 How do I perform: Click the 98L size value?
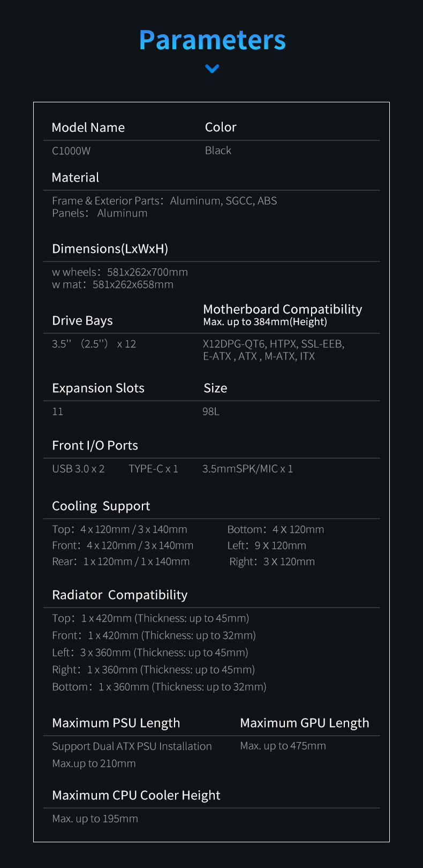pyautogui.click(x=211, y=411)
